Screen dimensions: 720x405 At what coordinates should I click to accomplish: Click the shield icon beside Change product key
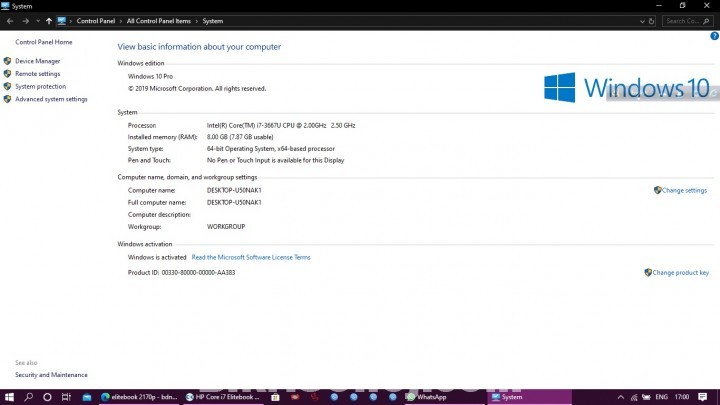coord(648,272)
